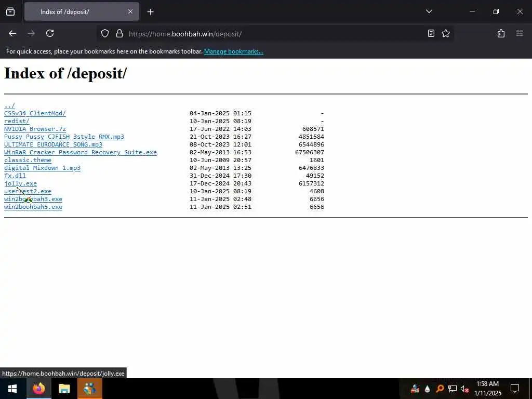Screen dimensions: 532x399
Task: Open a new browser tab
Action: coord(150,12)
